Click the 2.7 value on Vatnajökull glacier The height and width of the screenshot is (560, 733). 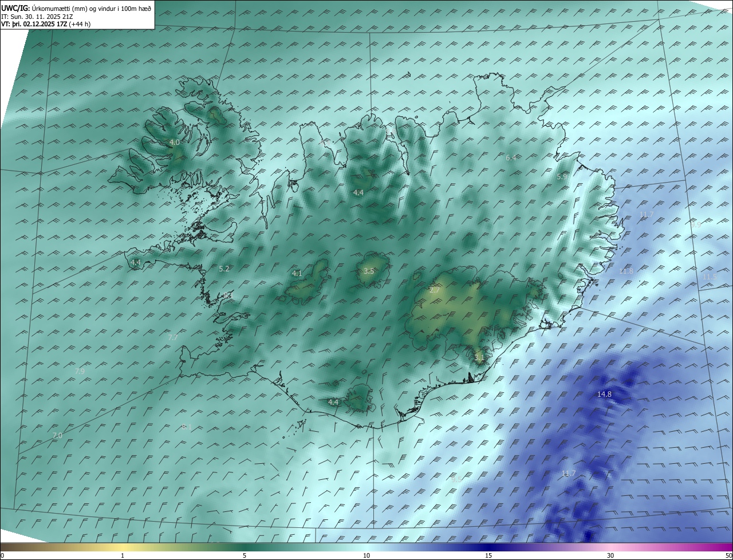[435, 290]
